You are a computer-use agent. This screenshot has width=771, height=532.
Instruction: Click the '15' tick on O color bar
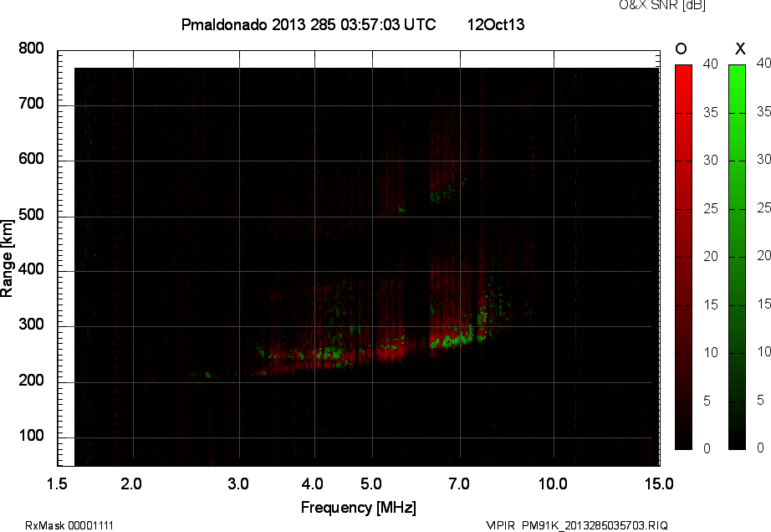(711, 304)
